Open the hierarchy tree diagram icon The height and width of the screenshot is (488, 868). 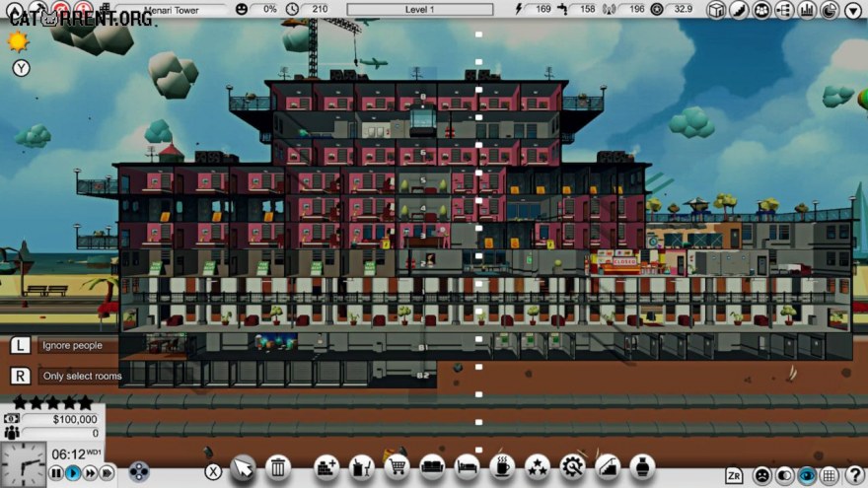click(784, 10)
